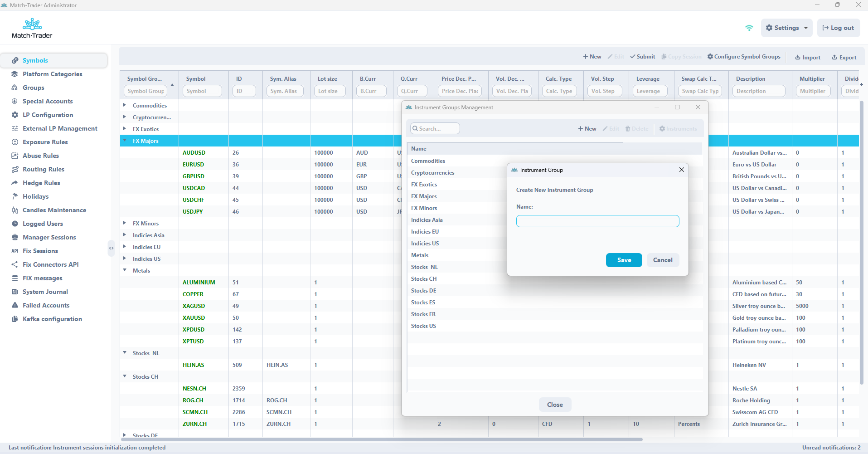The image size is (868, 454).
Task: Click the horizontal scrollbar of symbols table
Action: [381, 439]
